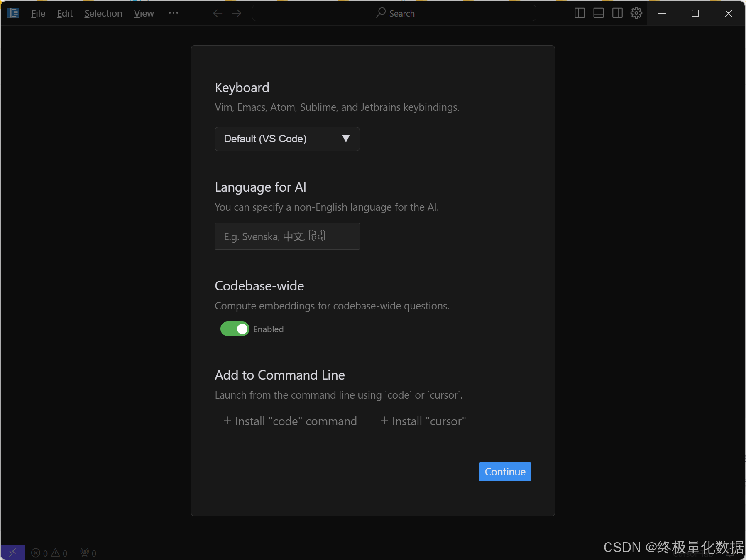Minimize the Cursor window
The image size is (746, 560).
point(662,13)
